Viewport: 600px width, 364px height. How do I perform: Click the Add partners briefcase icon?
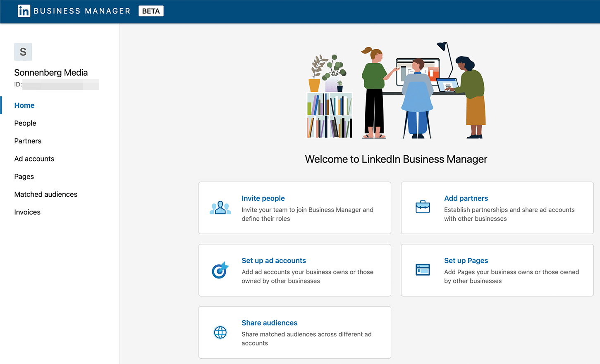coord(423,207)
